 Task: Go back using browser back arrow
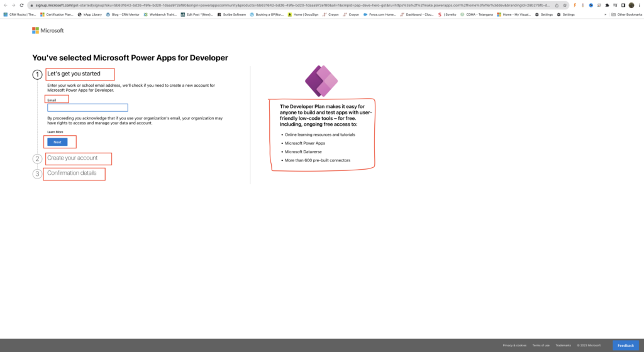[x=5, y=5]
